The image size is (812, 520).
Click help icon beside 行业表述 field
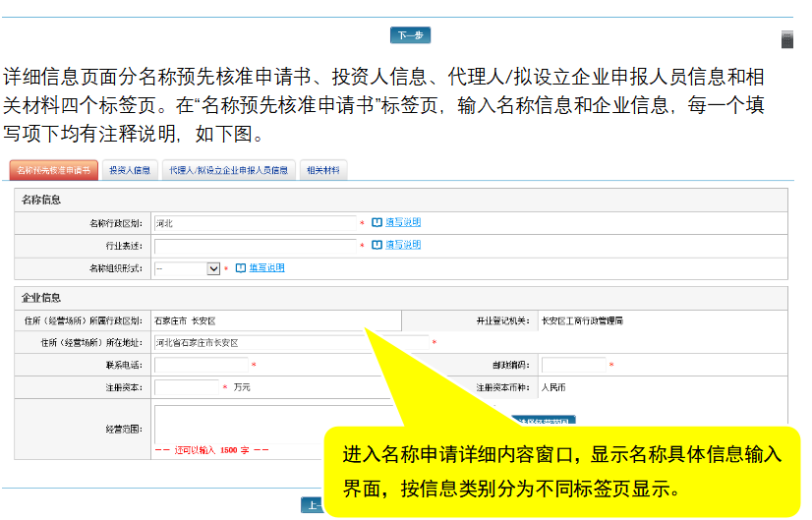tap(377, 245)
